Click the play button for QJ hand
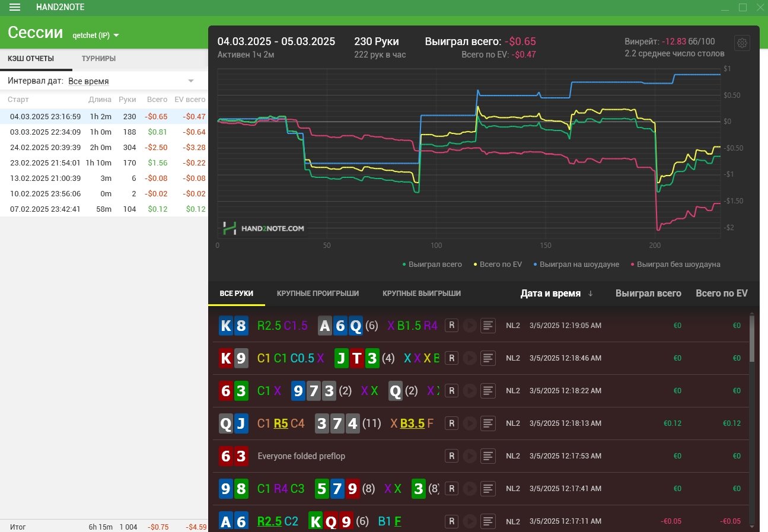768x532 pixels. (x=470, y=423)
